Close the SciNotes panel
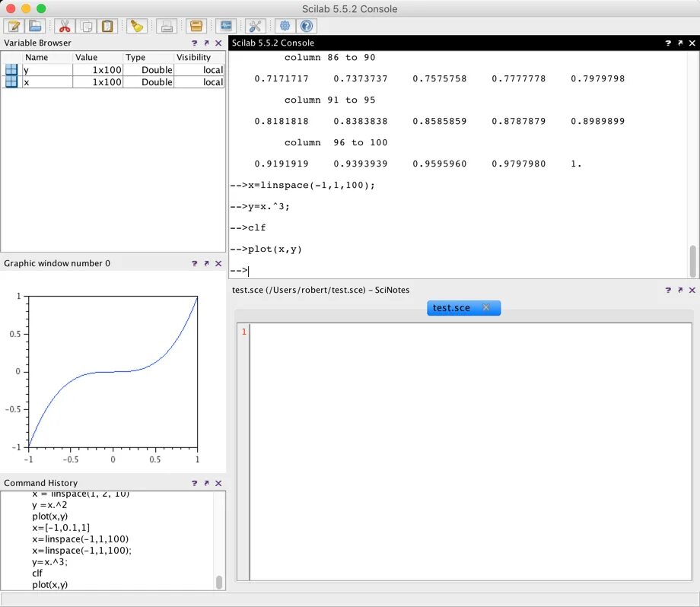 coord(692,290)
